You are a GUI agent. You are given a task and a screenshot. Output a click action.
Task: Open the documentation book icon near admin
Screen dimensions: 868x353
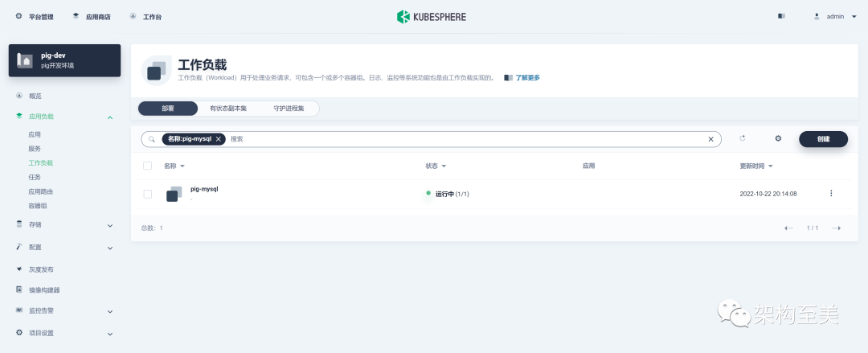click(781, 17)
